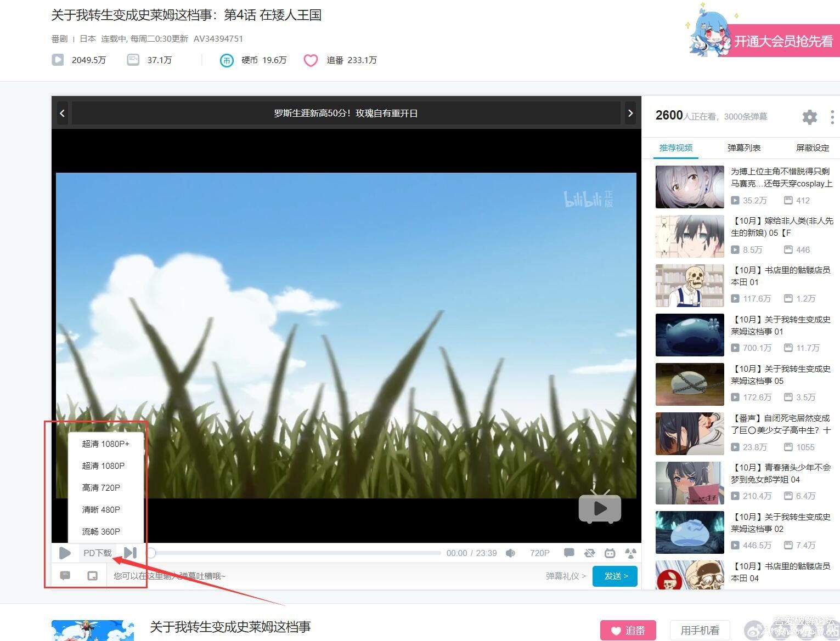Image resolution: width=840 pixels, height=641 pixels.
Task: Switch to 屏蔽设定 tab
Action: point(812,148)
